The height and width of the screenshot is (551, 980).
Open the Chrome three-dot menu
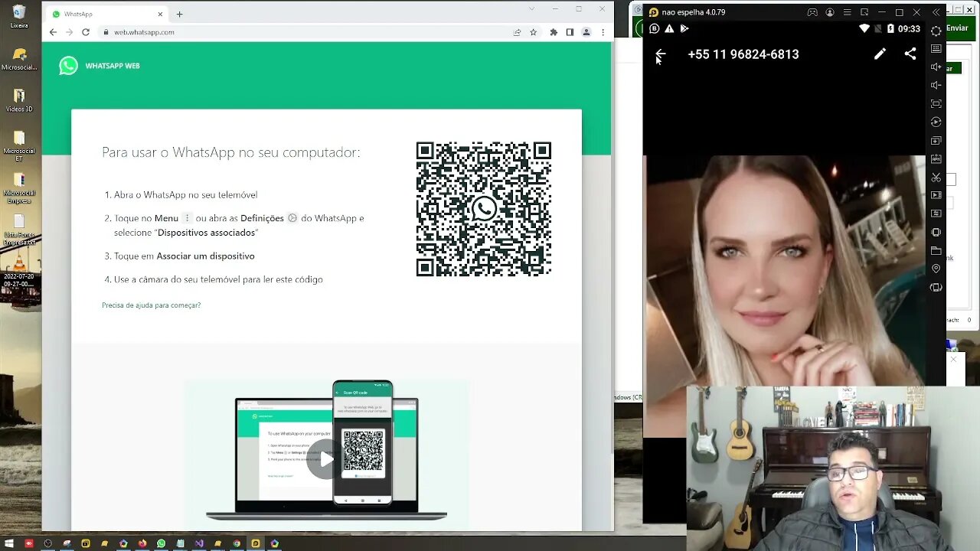(603, 32)
